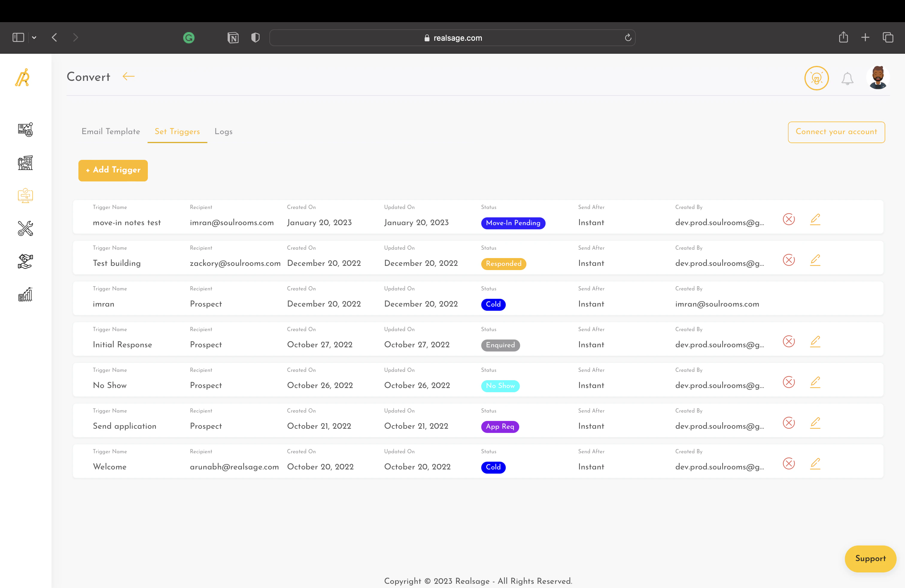Open the user profile avatar
Screen dimensions: 905x588
[x=878, y=77]
